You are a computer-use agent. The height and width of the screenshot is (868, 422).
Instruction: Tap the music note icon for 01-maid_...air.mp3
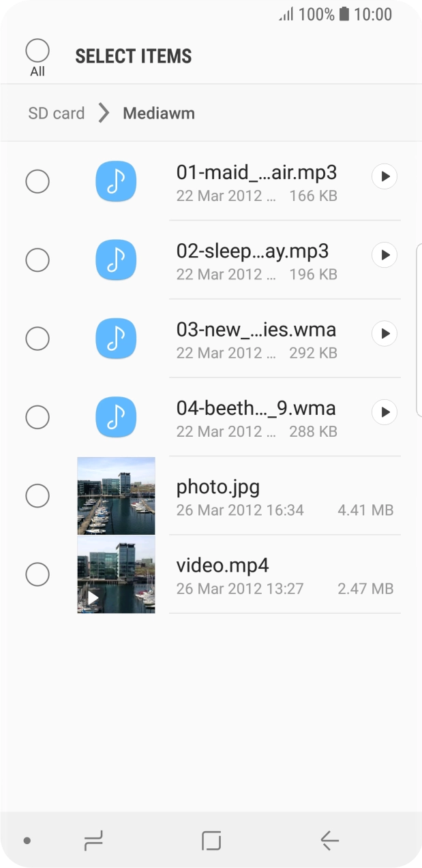coord(116,181)
